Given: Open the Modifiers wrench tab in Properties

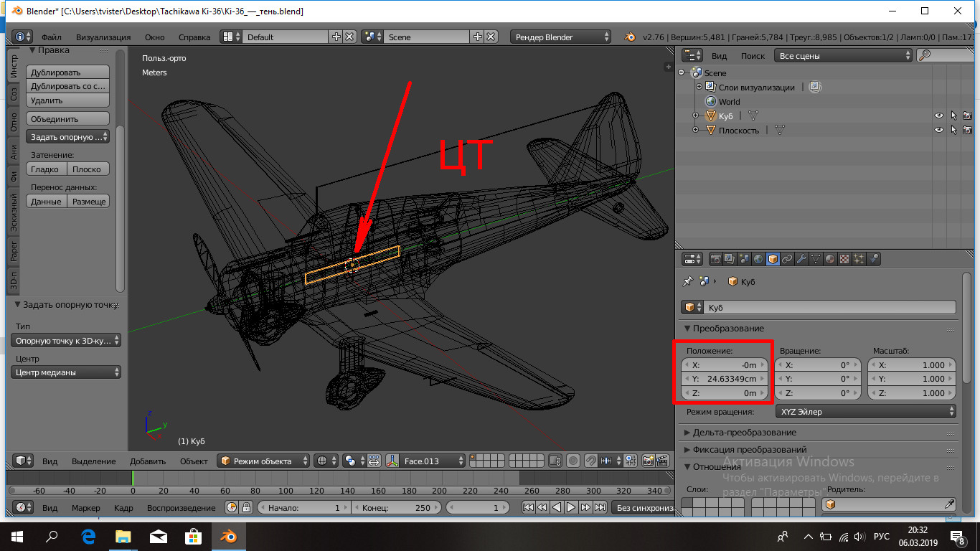Looking at the screenshot, I should pyautogui.click(x=801, y=259).
